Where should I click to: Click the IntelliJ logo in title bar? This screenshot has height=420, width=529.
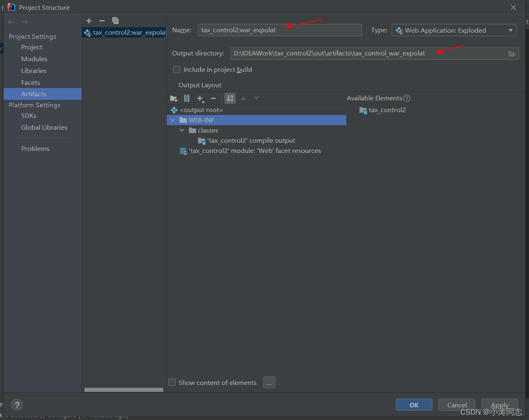point(11,7)
